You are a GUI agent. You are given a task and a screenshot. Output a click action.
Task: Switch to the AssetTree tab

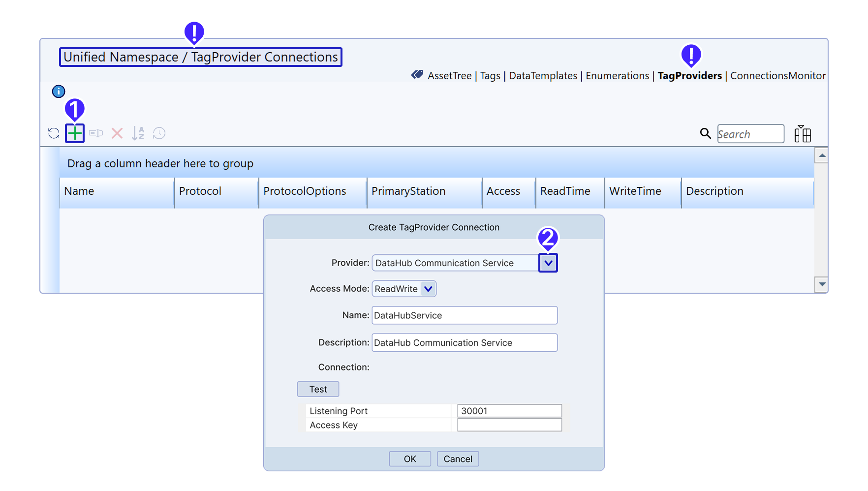[449, 76]
